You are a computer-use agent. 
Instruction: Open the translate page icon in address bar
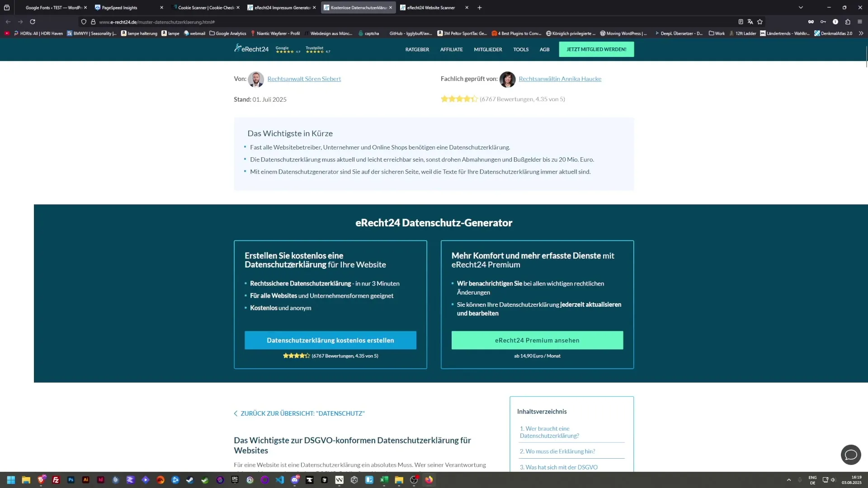tap(750, 22)
